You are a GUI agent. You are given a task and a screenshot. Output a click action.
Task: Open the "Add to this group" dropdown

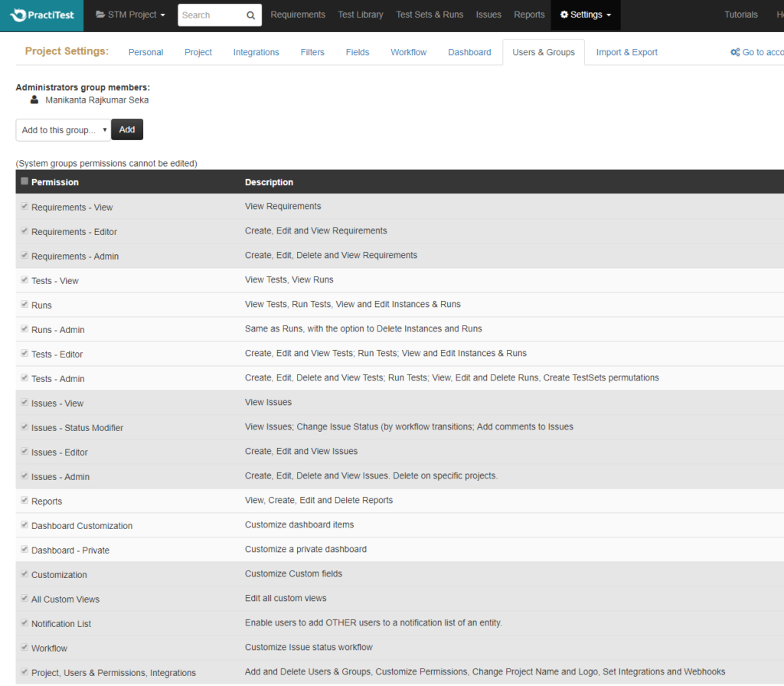[62, 129]
